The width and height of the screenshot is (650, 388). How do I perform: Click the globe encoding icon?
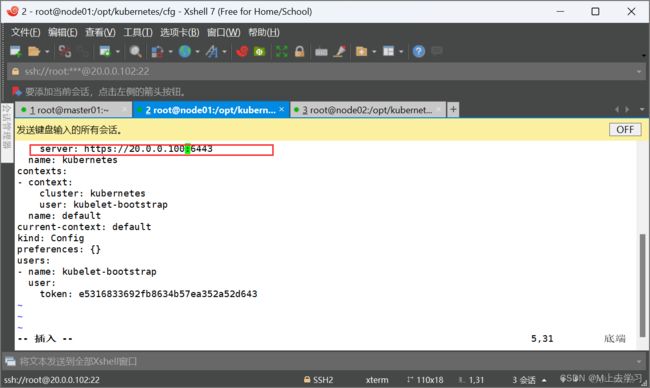pyautogui.click(x=184, y=51)
